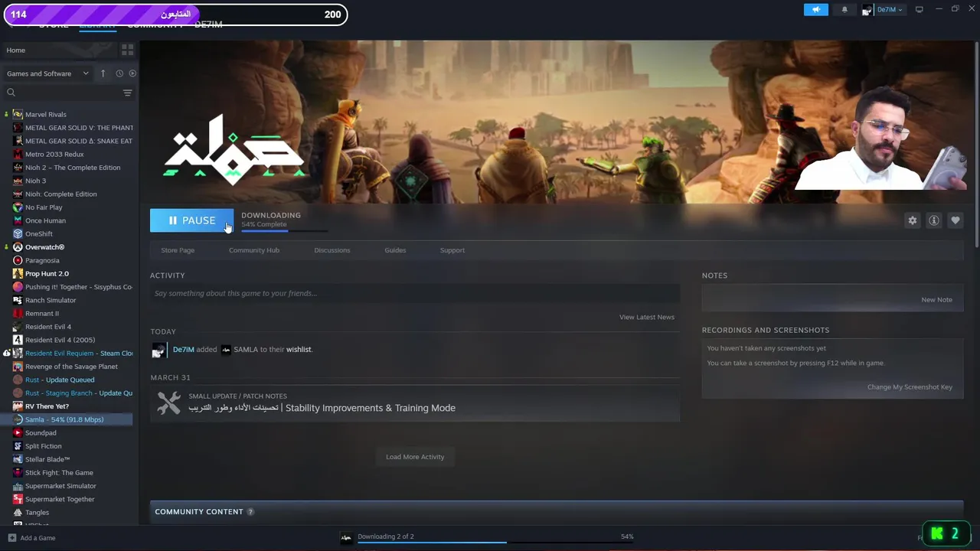The height and width of the screenshot is (551, 980).
Task: Toggle the library grid view icon
Action: [x=127, y=50]
